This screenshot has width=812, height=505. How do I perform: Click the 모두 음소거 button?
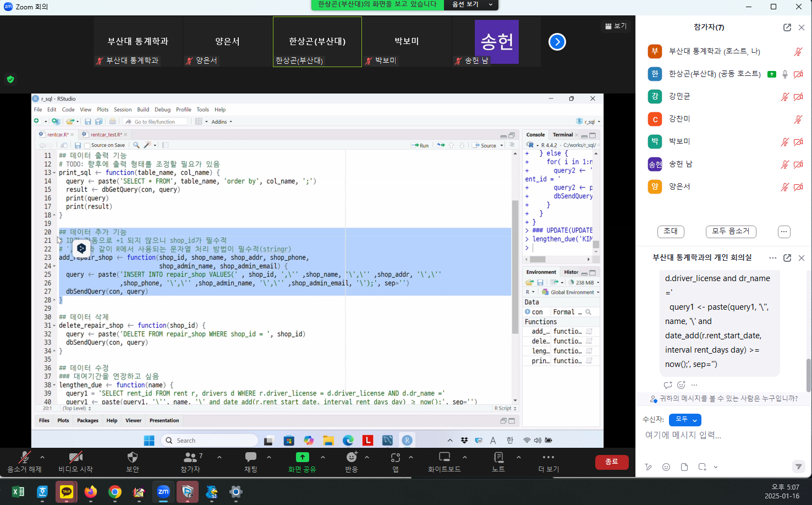(x=731, y=232)
